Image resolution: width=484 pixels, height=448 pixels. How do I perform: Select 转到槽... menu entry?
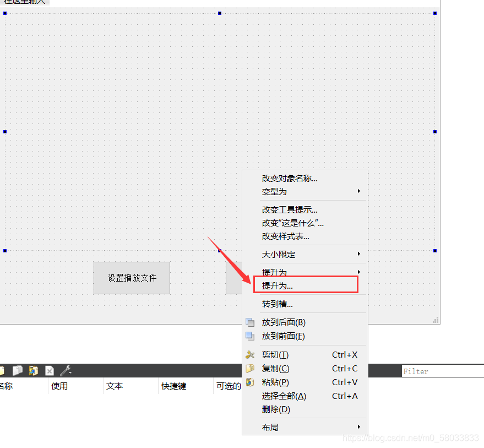click(305, 304)
